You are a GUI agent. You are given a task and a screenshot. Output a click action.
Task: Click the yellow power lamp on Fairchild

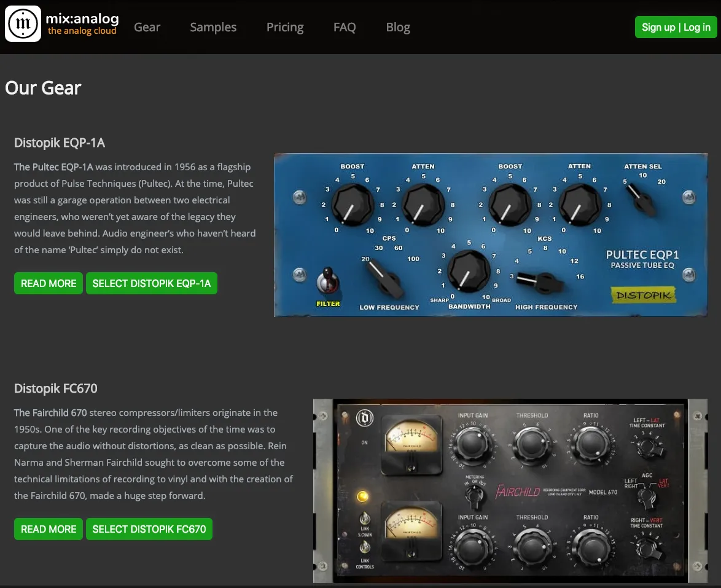(x=363, y=496)
